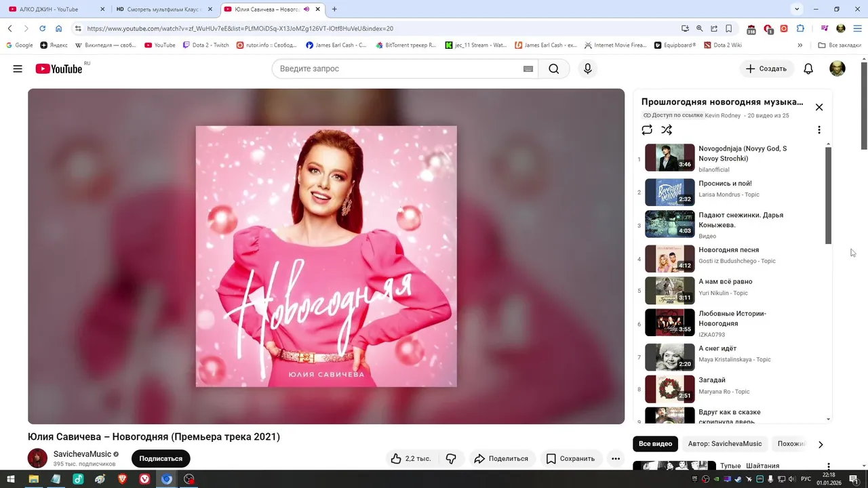868x488 pixels.
Task: Open the SavichevaMusic channel name link
Action: point(82,454)
